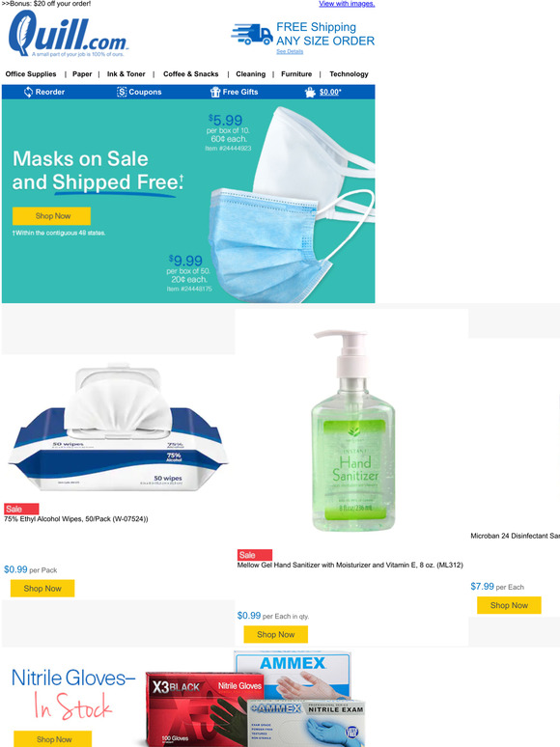
Task: Open the $0.00 cart total link
Action: pyautogui.click(x=330, y=92)
